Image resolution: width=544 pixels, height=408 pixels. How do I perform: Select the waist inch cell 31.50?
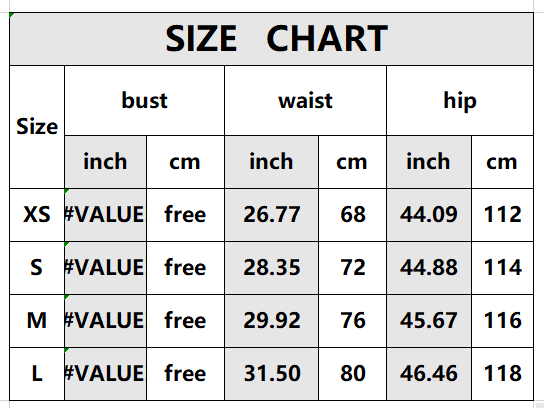[271, 374]
